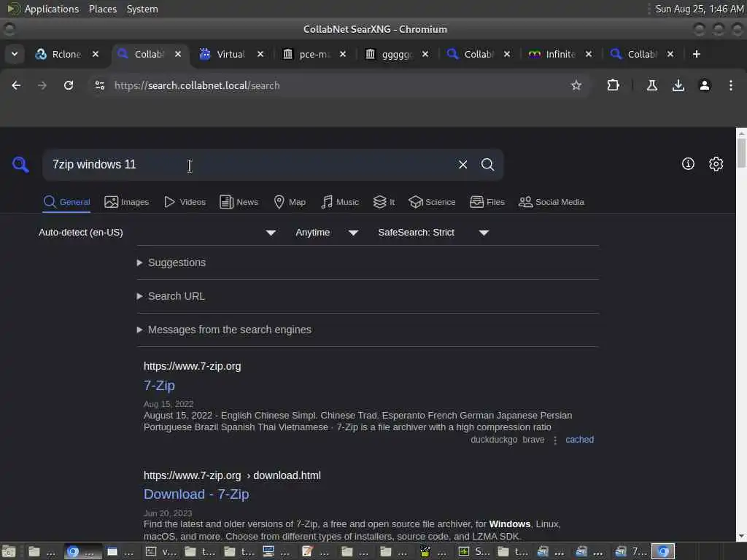Select the Music search category
The image size is (747, 560).
point(340,202)
